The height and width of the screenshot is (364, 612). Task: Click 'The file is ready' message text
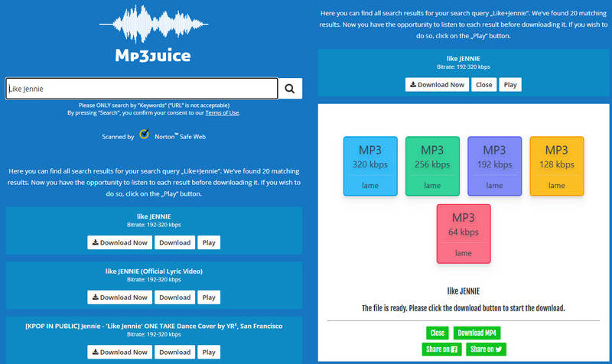(464, 308)
